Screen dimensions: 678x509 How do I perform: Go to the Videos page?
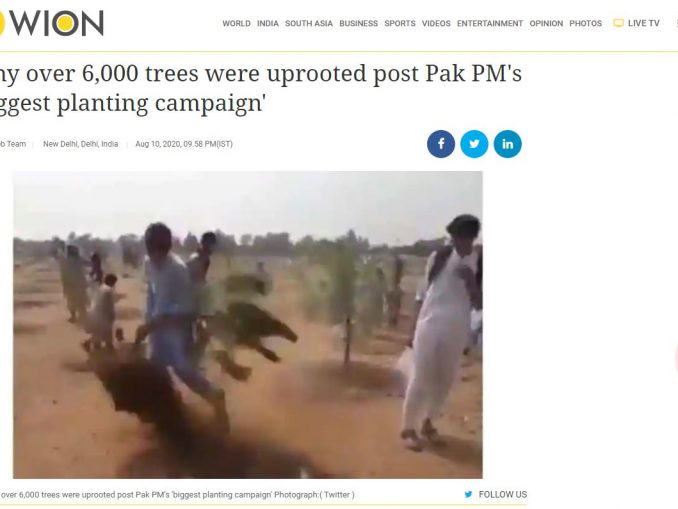(436, 23)
